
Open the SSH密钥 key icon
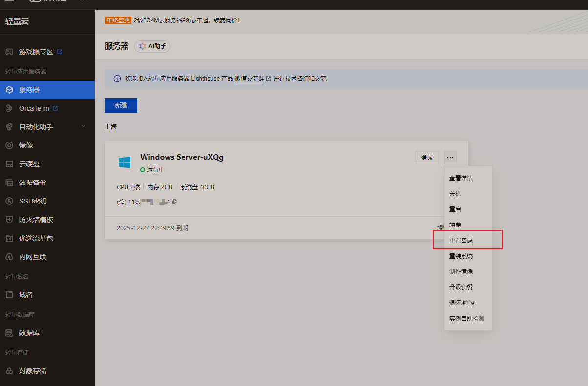tap(9, 201)
